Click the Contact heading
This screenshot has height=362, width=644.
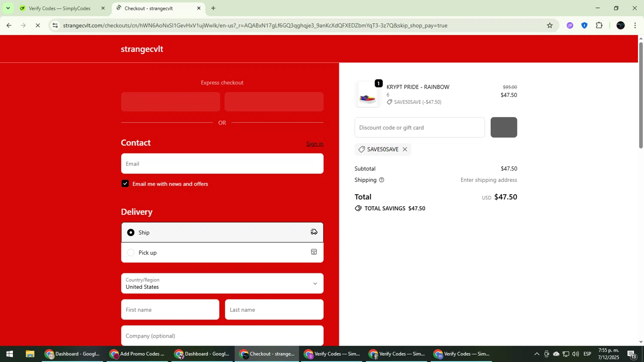pyautogui.click(x=136, y=143)
